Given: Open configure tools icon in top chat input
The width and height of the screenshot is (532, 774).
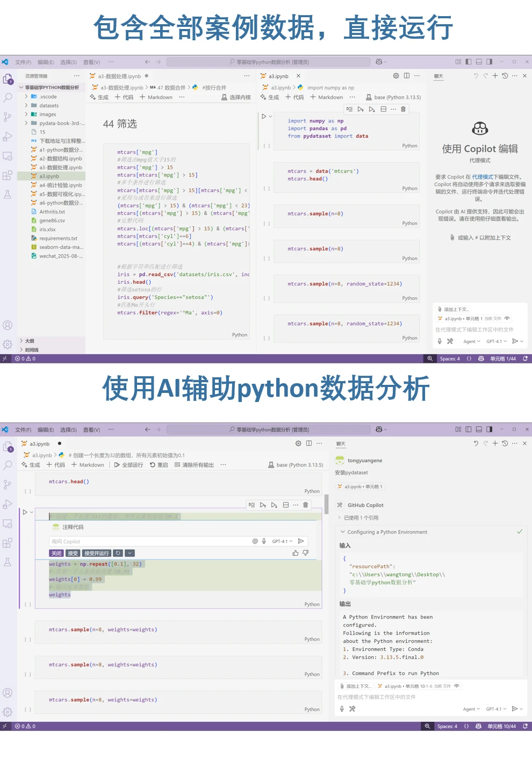Looking at the screenshot, I should click(450, 341).
